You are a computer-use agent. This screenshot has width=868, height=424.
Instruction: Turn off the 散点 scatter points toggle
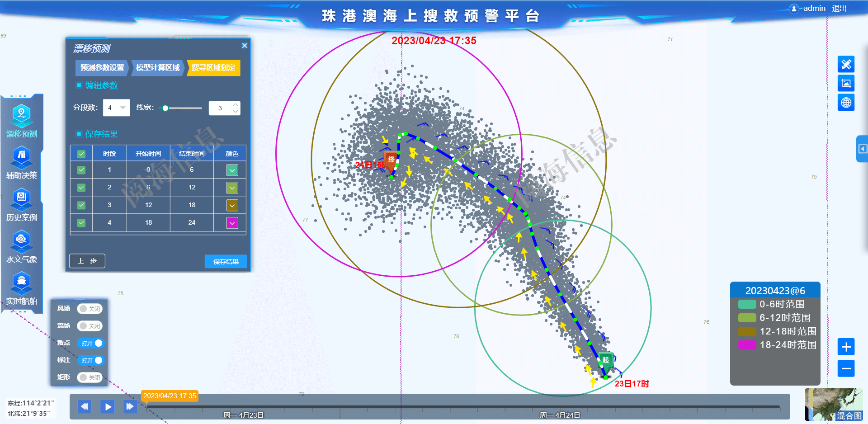coord(90,343)
